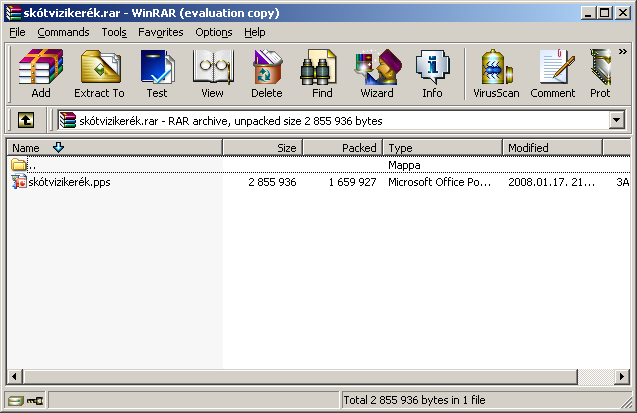Sort by Name column header
The width and height of the screenshot is (637, 413).
[115, 148]
